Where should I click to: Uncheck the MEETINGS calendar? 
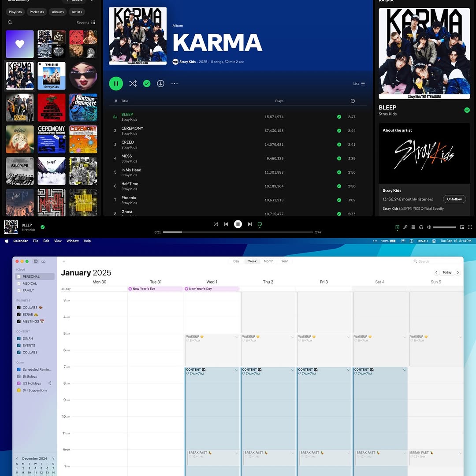click(19, 321)
